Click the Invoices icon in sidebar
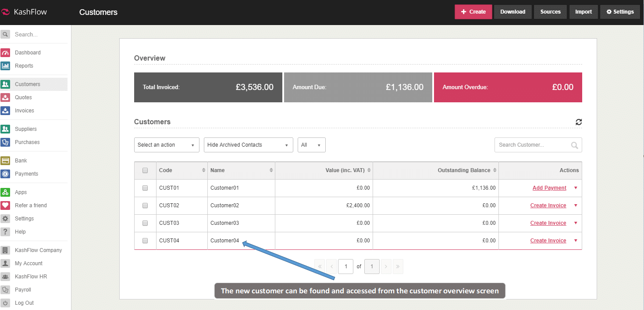Screen dimensions: 644x310 pyautogui.click(x=5, y=111)
